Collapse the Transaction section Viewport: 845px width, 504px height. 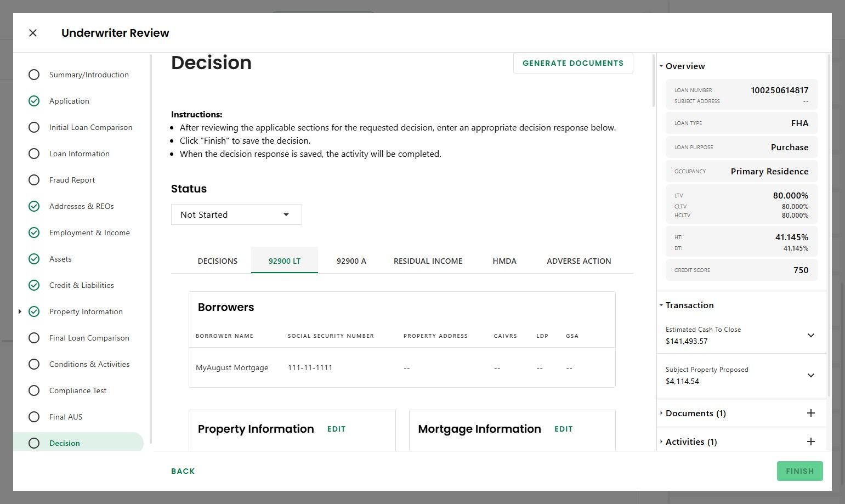661,305
